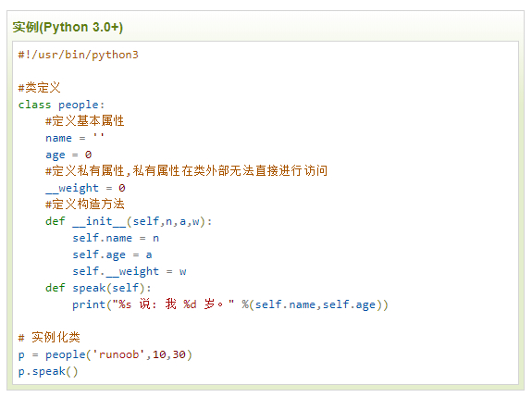532x397 pixels.
Task: Click the comment about 私有属性 private attributes
Action: (187, 170)
